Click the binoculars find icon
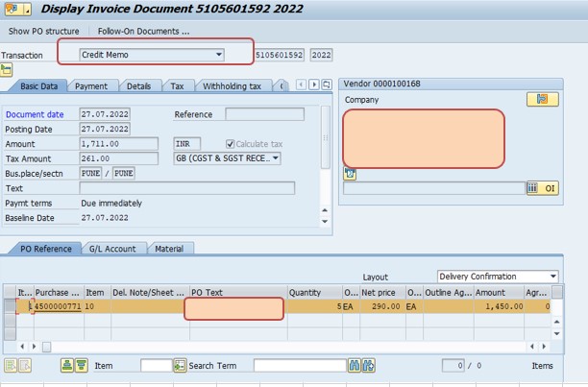The image size is (588, 387). [354, 365]
